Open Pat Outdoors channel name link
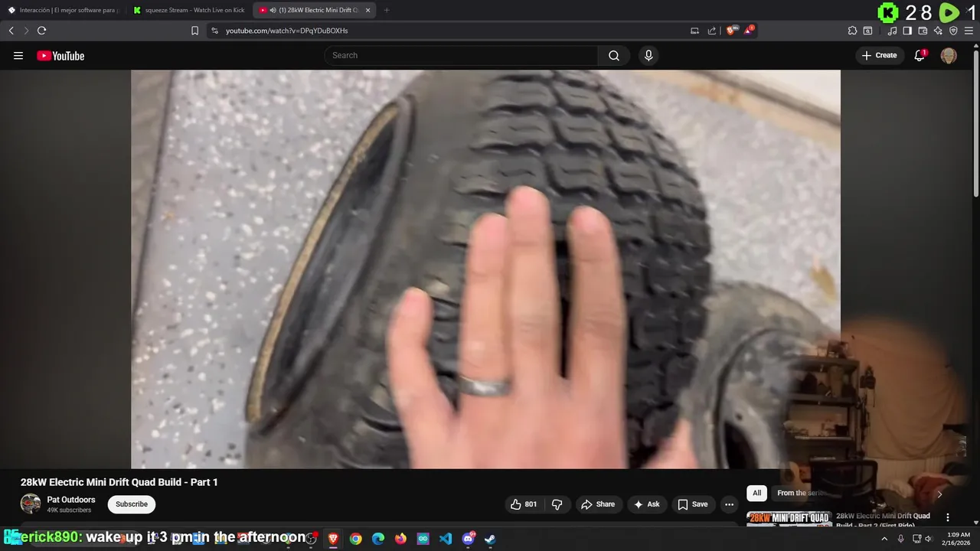 coord(71,500)
